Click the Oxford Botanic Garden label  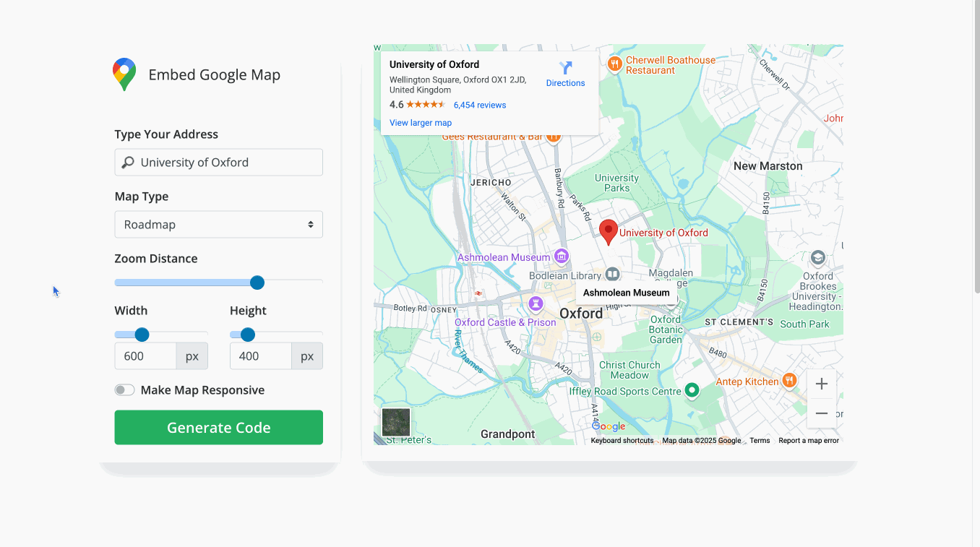[x=666, y=330]
